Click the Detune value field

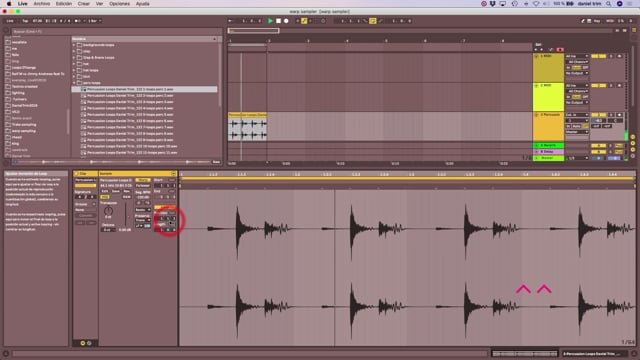(x=107, y=230)
